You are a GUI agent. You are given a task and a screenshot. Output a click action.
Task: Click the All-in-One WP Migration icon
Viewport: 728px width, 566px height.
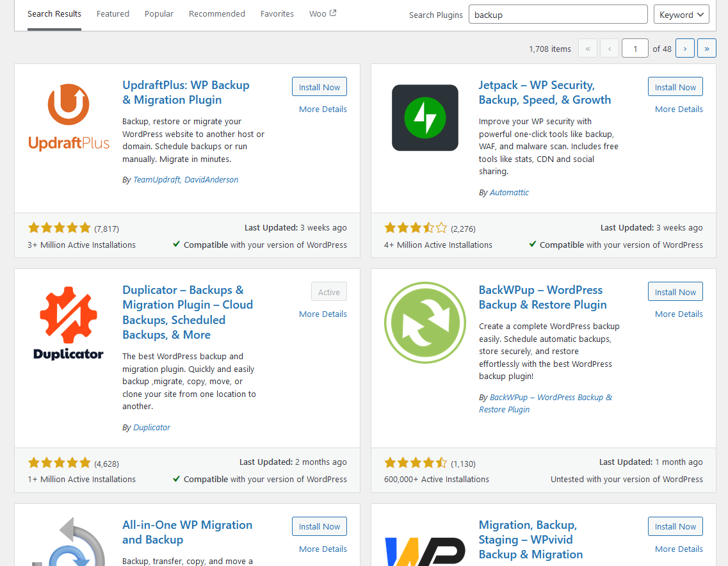69,543
